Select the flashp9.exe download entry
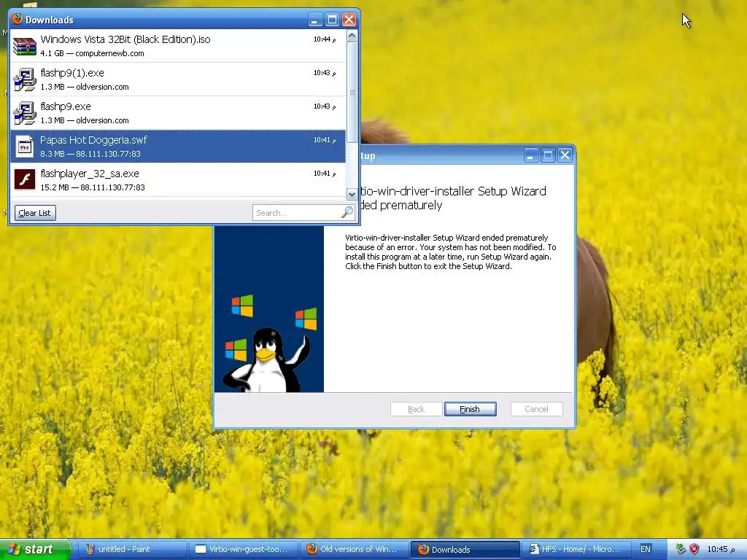This screenshot has width=747, height=560. (x=178, y=113)
